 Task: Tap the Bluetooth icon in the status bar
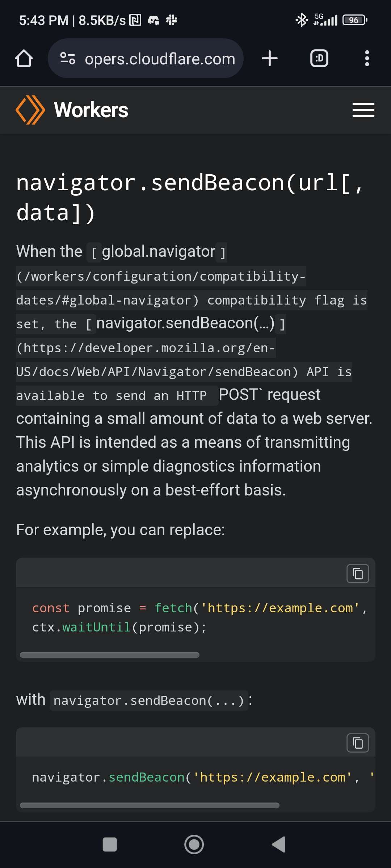301,20
